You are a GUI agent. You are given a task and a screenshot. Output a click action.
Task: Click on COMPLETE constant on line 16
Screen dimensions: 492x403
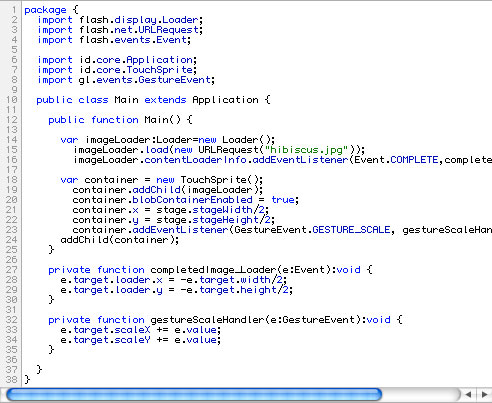pyautogui.click(x=414, y=160)
